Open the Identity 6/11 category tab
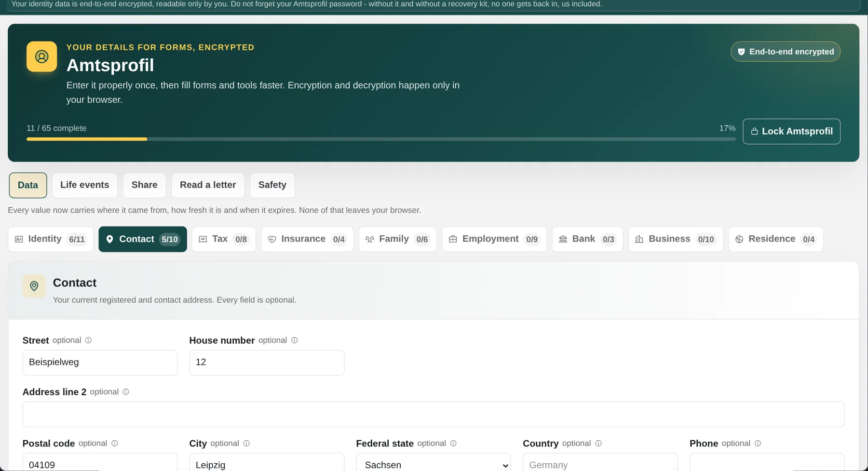The image size is (868, 471). pos(51,239)
